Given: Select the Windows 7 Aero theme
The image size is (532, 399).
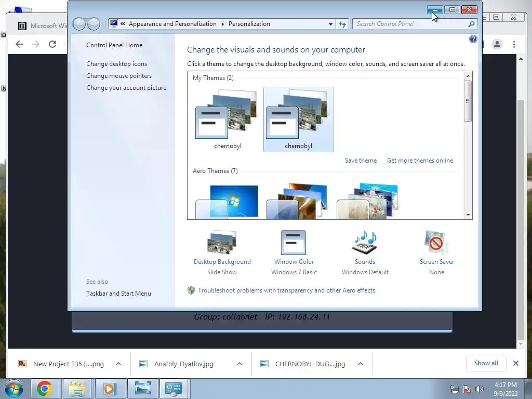Looking at the screenshot, I should click(228, 201).
